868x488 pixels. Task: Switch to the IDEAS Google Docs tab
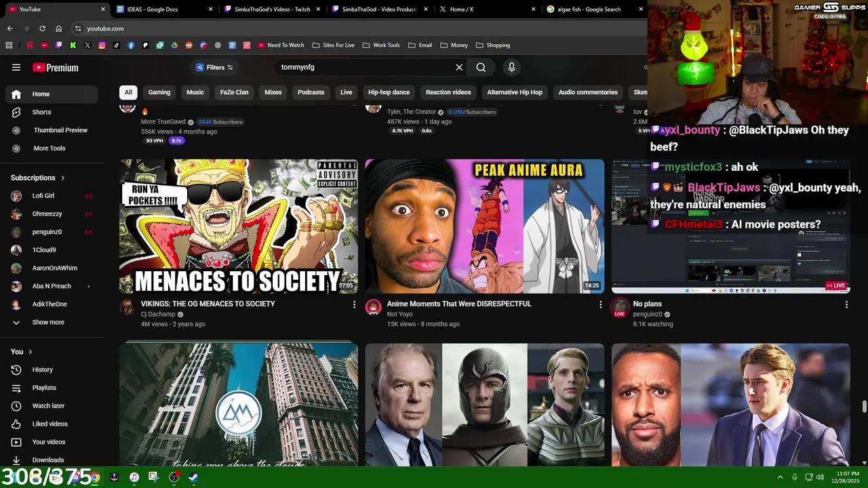(x=163, y=9)
